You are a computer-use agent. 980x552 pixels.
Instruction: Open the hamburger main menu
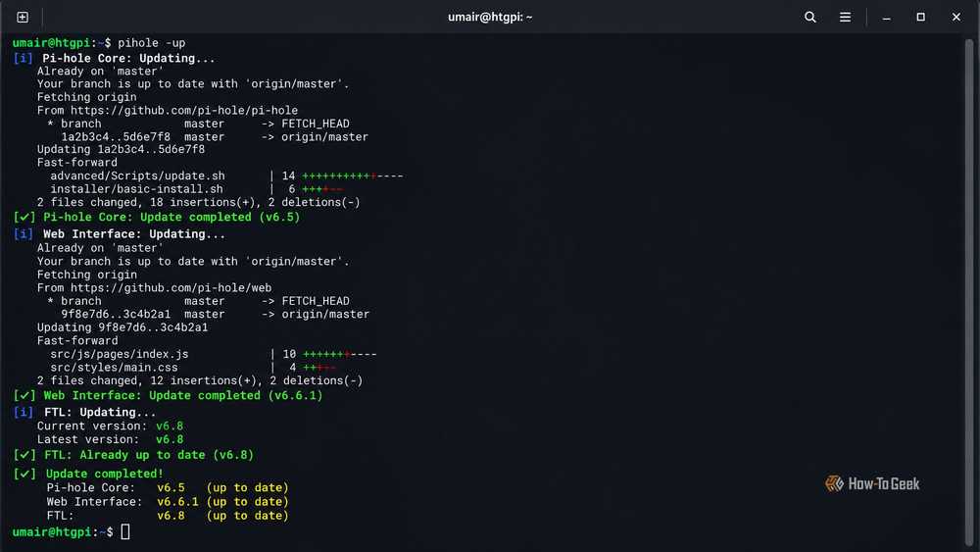point(845,17)
